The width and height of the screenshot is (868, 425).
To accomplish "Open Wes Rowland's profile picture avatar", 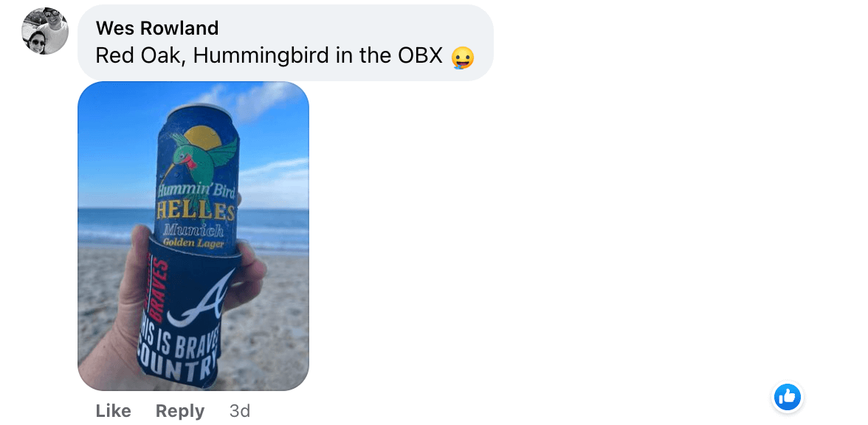I will pyautogui.click(x=45, y=31).
